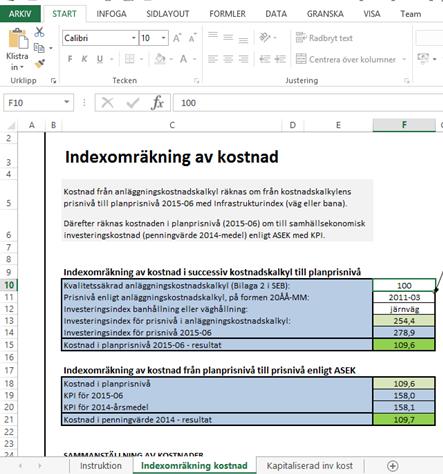
Task: Align cell content to middle vertically
Action: (x=228, y=37)
